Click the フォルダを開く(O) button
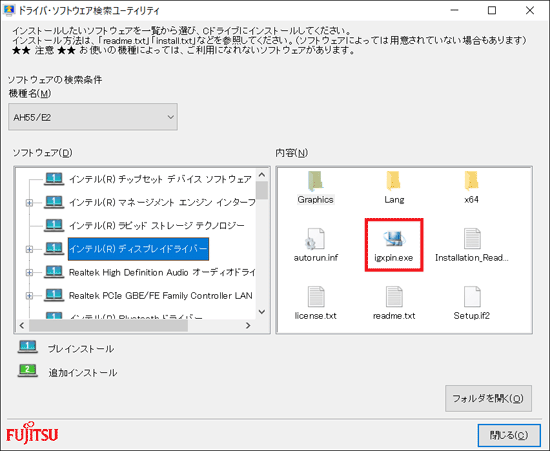The image size is (550, 451). pyautogui.click(x=488, y=398)
